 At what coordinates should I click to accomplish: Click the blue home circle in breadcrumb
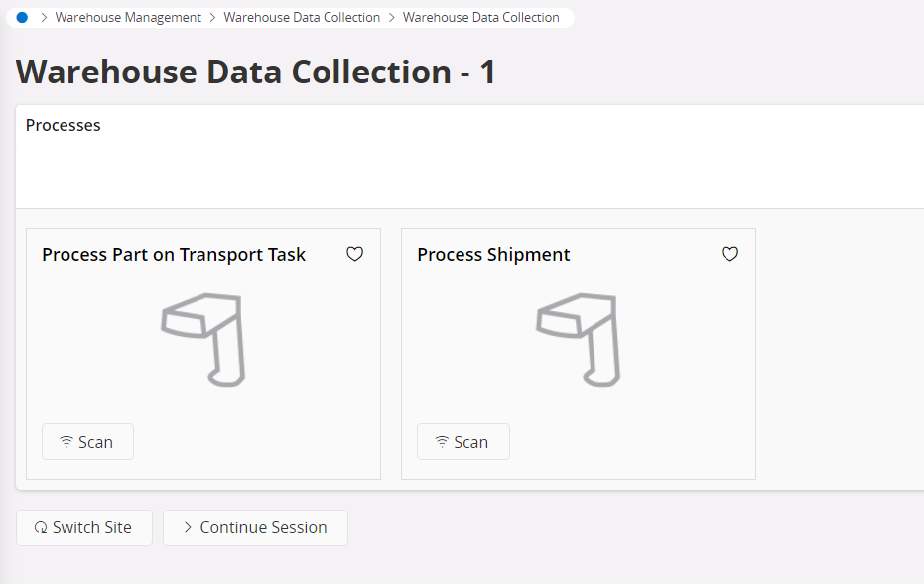tap(22, 18)
